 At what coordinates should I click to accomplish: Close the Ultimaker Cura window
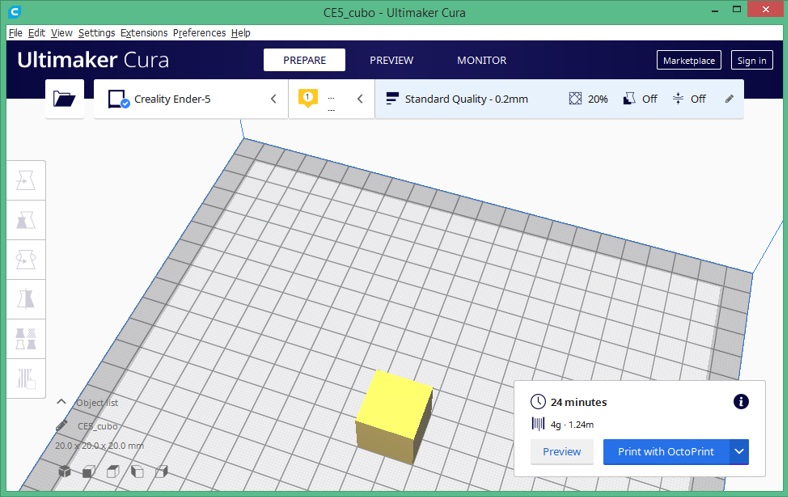[765, 10]
